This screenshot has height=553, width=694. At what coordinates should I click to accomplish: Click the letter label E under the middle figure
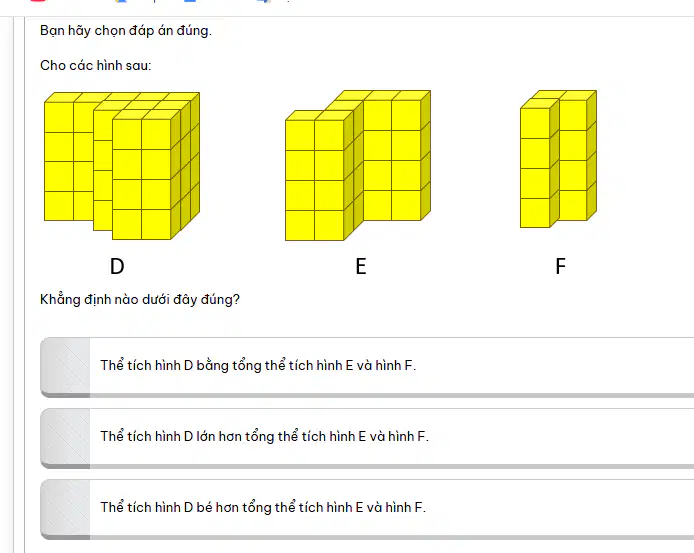tap(361, 266)
